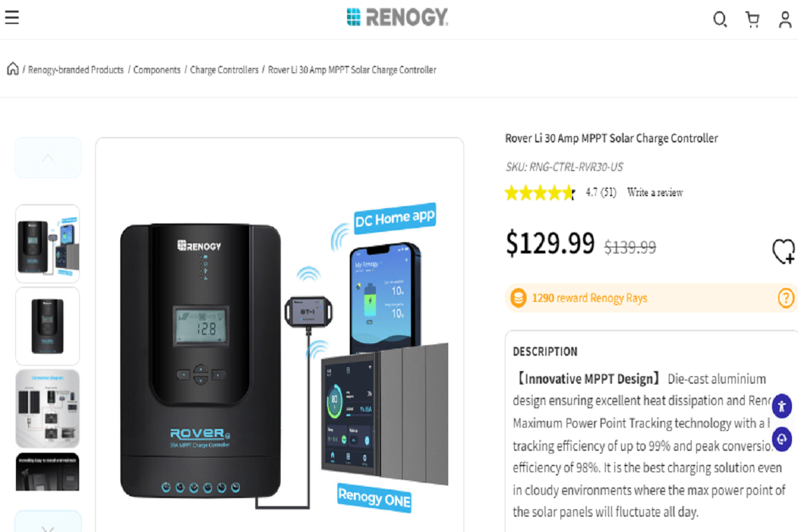Open the hamburger navigation menu
This screenshot has height=532, width=798.
pos(12,17)
